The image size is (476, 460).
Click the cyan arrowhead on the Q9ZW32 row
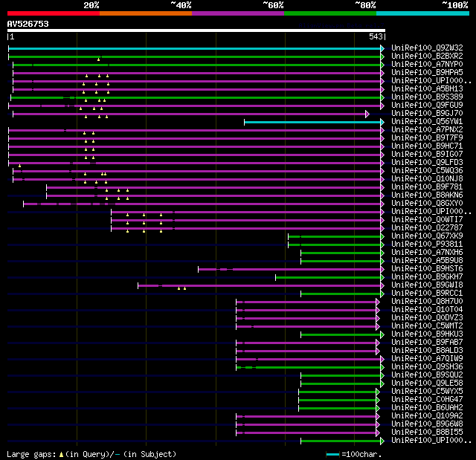382,48
